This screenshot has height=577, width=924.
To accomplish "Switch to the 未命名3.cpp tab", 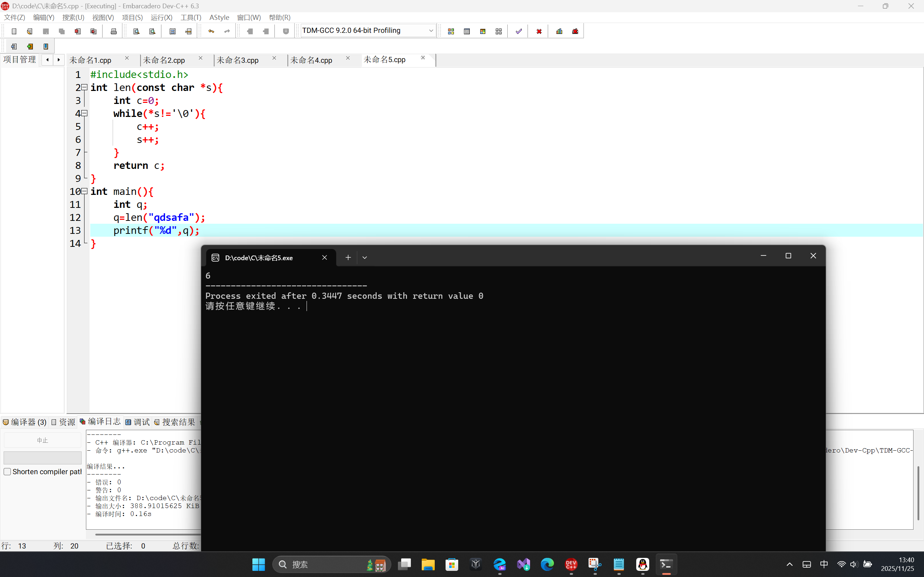I will pos(238,60).
